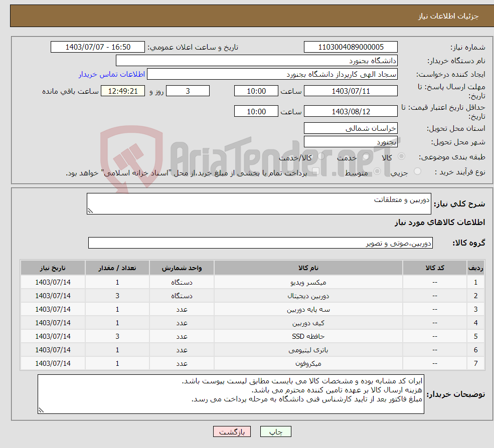Viewport: 494px width, 448px height.
Task: Click the دوربین و متعلقات description textarea
Action: point(259,203)
